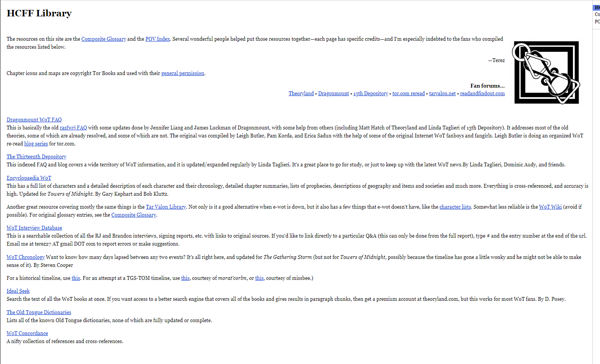
Task: Open readandfindout.com link
Action: [482, 93]
